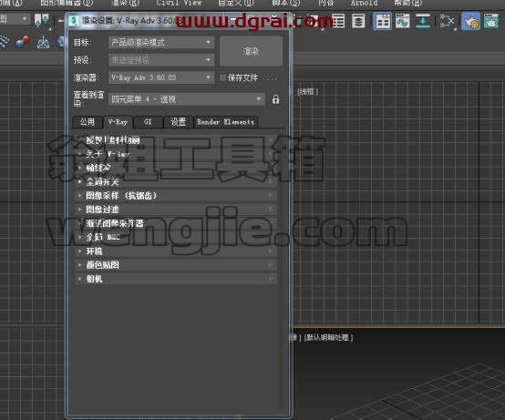Expand the 授权 rollout
The height and width of the screenshot is (420, 505).
coord(176,140)
